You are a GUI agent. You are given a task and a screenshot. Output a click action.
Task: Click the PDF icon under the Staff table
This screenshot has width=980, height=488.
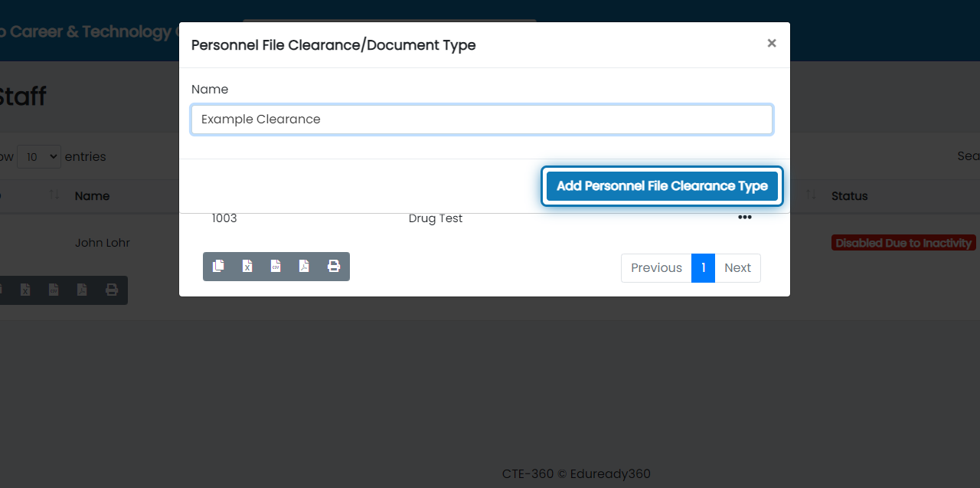[x=82, y=290]
